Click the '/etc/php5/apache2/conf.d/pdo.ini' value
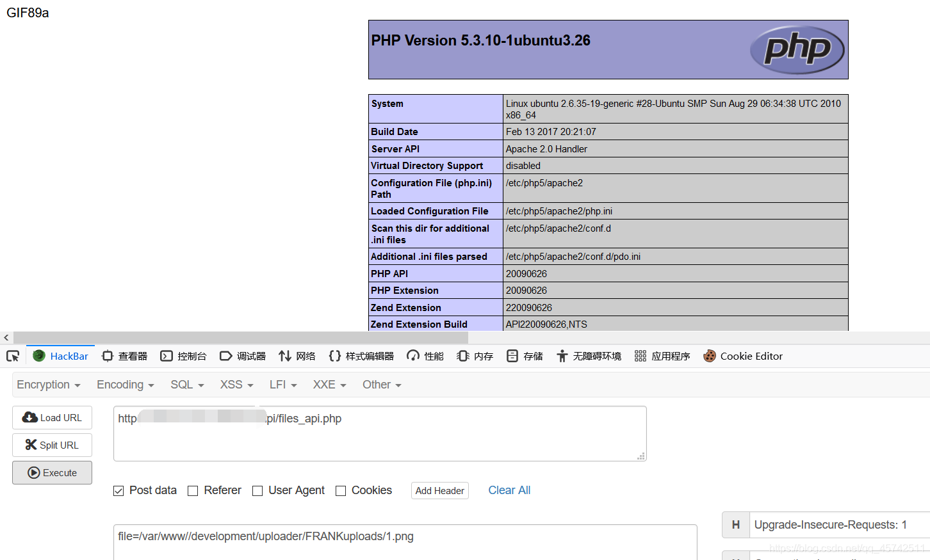Image resolution: width=930 pixels, height=560 pixels. click(x=573, y=257)
